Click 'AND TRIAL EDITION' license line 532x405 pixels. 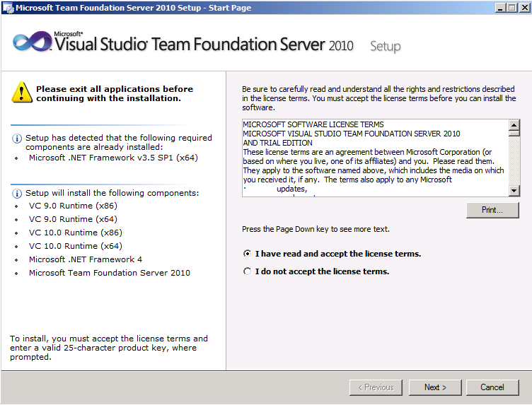(277, 143)
